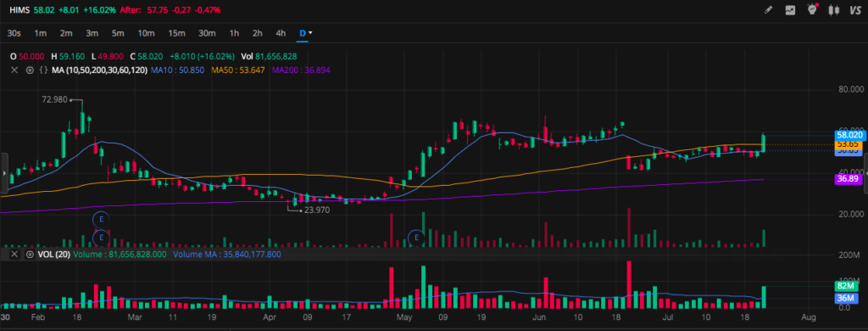Click the lower earnings E marker in February
The width and height of the screenshot is (868, 331).
pos(102,238)
